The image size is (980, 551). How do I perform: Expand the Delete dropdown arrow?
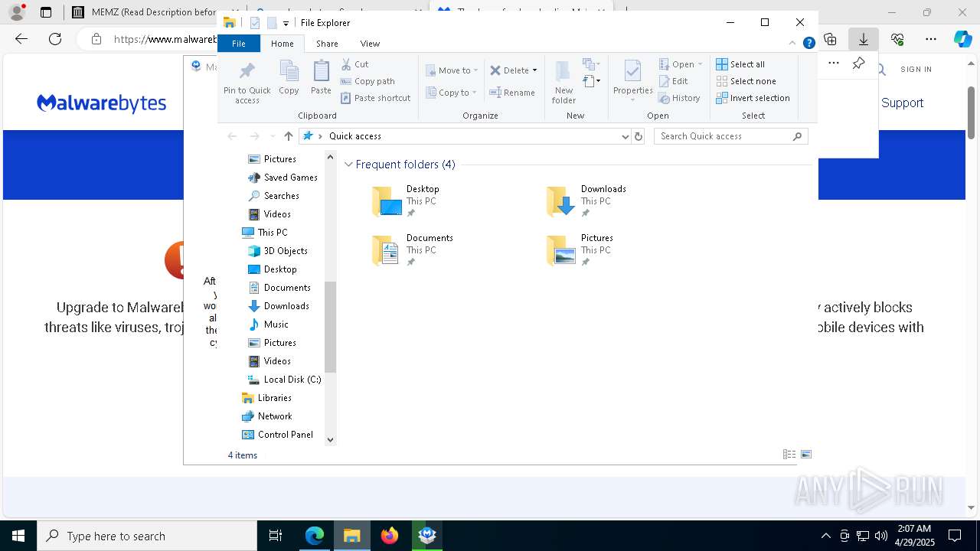coord(534,70)
